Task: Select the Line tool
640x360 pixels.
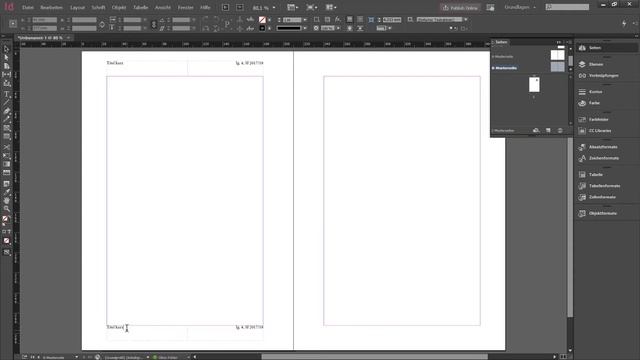Action: coord(6,102)
